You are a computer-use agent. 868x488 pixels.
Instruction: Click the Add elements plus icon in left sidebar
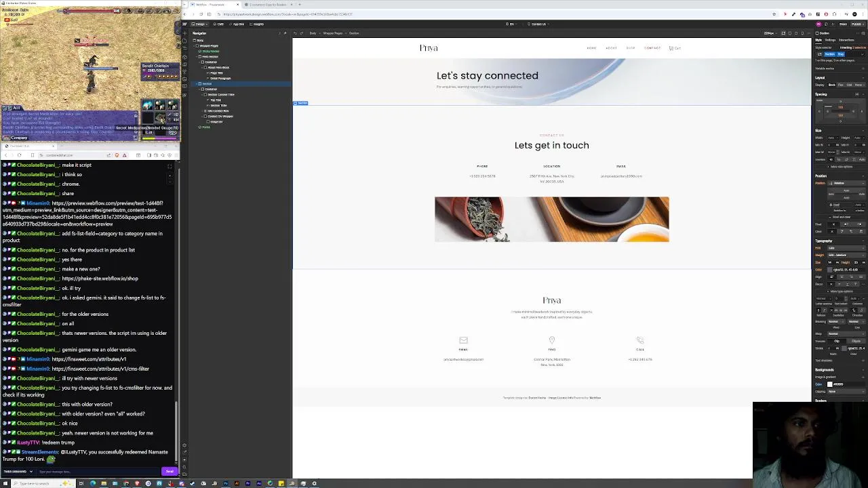point(184,33)
